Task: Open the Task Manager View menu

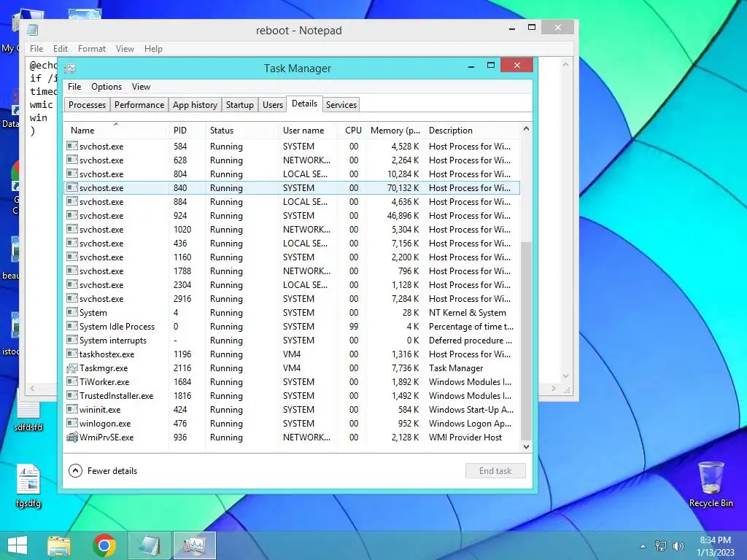Action: (141, 87)
